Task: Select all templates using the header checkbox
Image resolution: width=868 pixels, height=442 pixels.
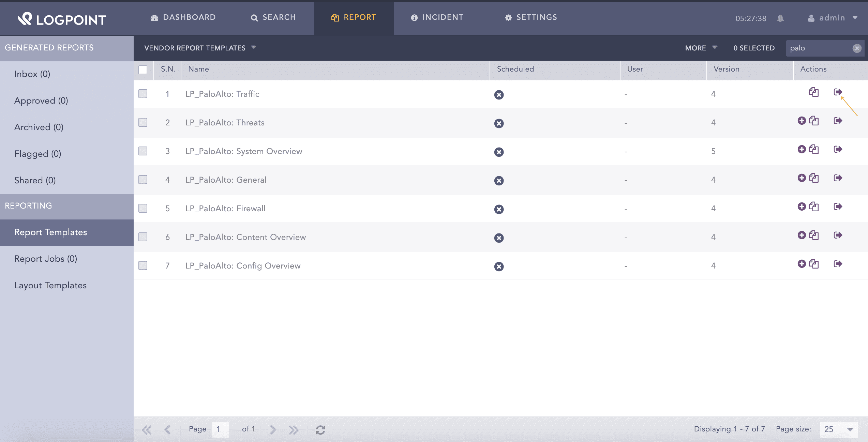Action: click(x=143, y=70)
